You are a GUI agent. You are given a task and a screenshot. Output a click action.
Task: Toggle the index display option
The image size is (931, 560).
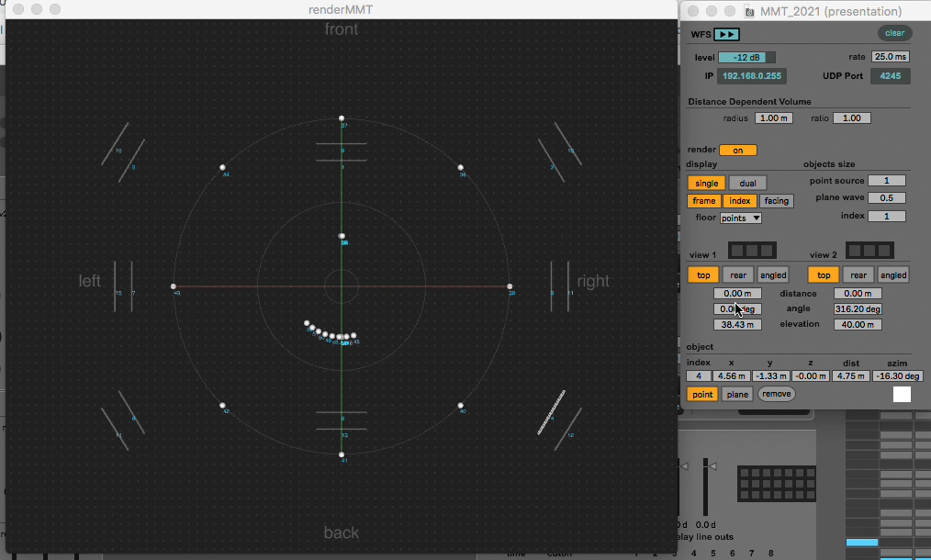740,201
